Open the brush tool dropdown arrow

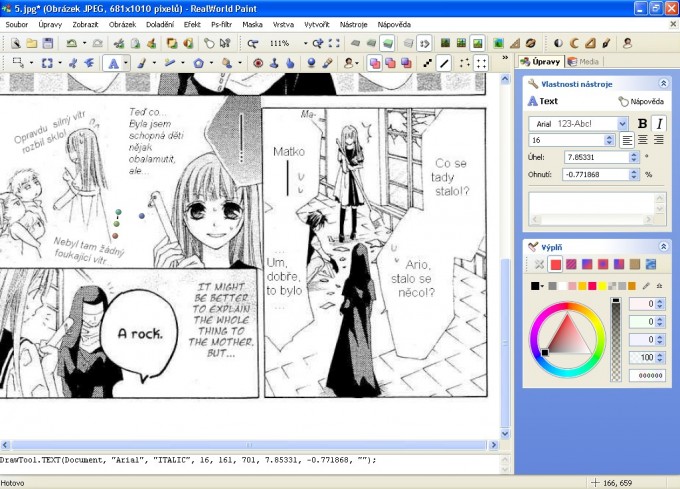pyautogui.click(x=154, y=64)
